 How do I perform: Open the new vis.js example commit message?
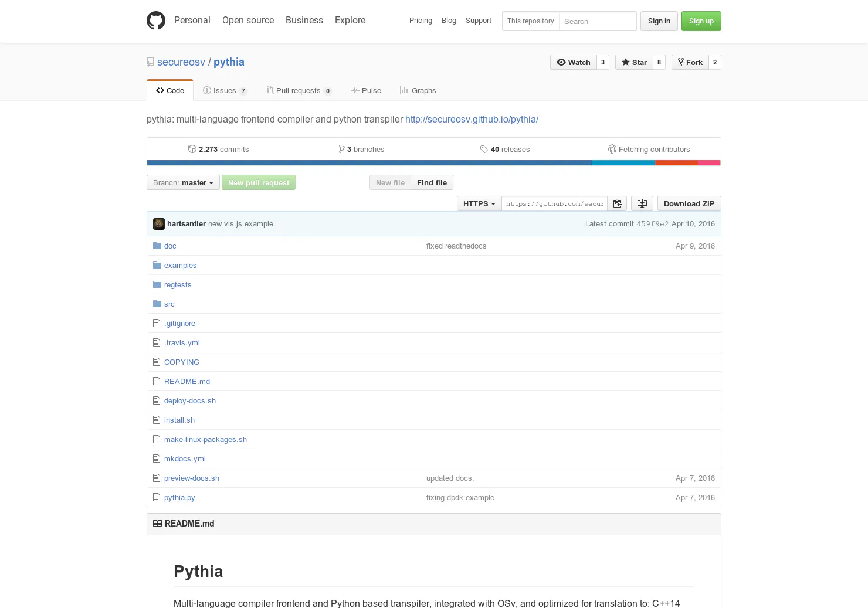click(240, 224)
